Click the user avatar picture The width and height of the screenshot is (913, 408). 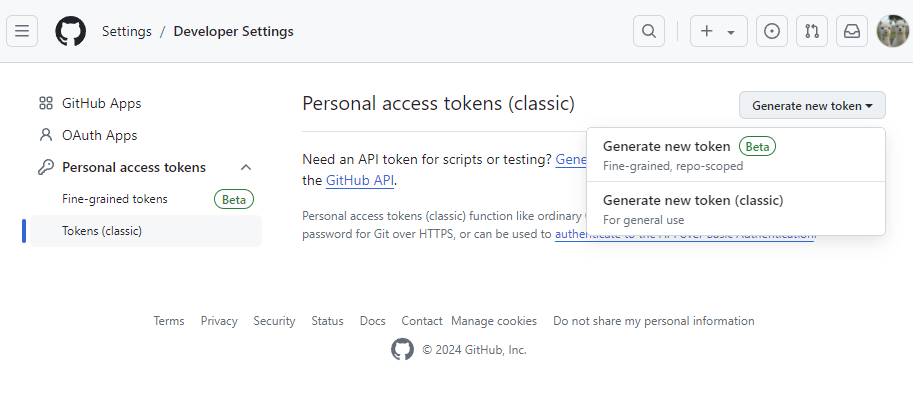(x=892, y=31)
